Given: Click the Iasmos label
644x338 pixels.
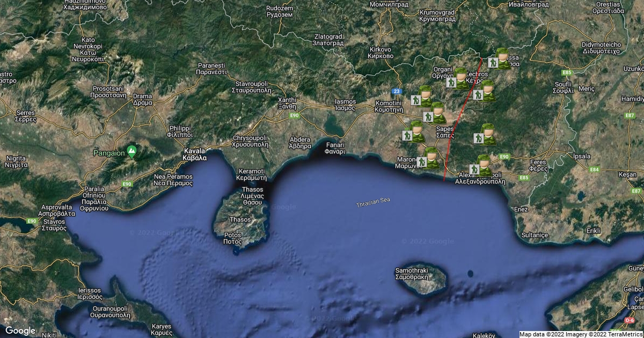Looking at the screenshot, I should tap(345, 105).
